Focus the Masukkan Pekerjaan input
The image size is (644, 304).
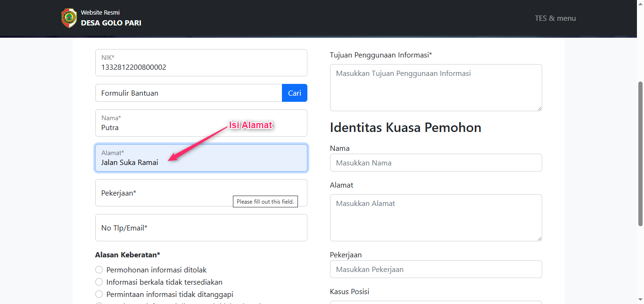436,269
